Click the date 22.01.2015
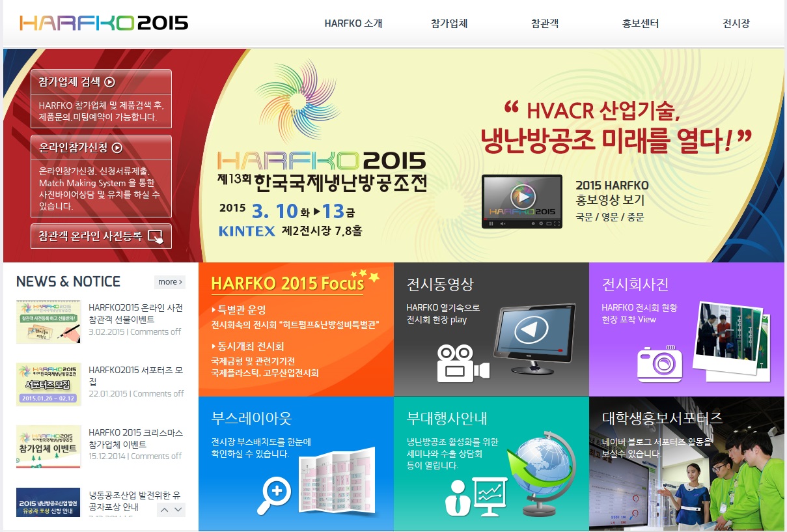 pos(108,393)
